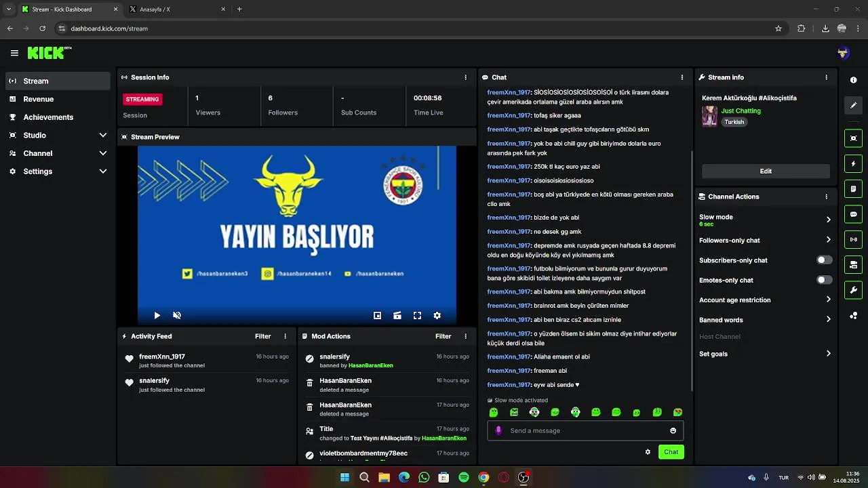The width and height of the screenshot is (868, 488).
Task: Toggle Subscribers-only chat on
Action: [824, 260]
